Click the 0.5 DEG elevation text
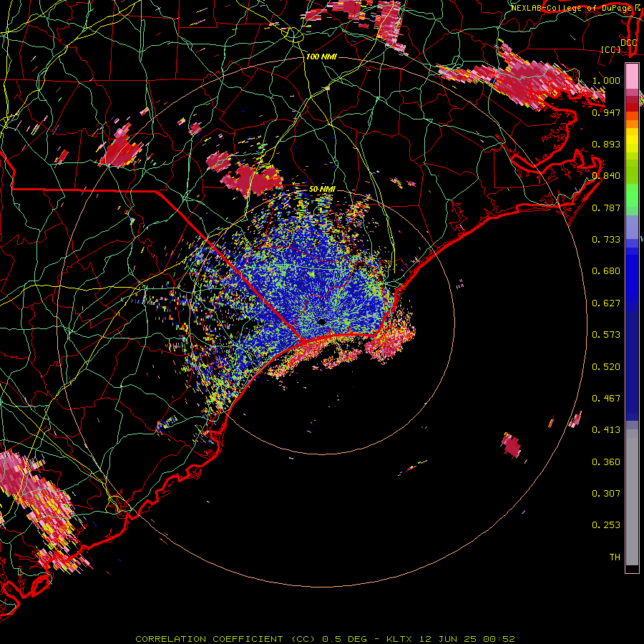 click(346, 639)
